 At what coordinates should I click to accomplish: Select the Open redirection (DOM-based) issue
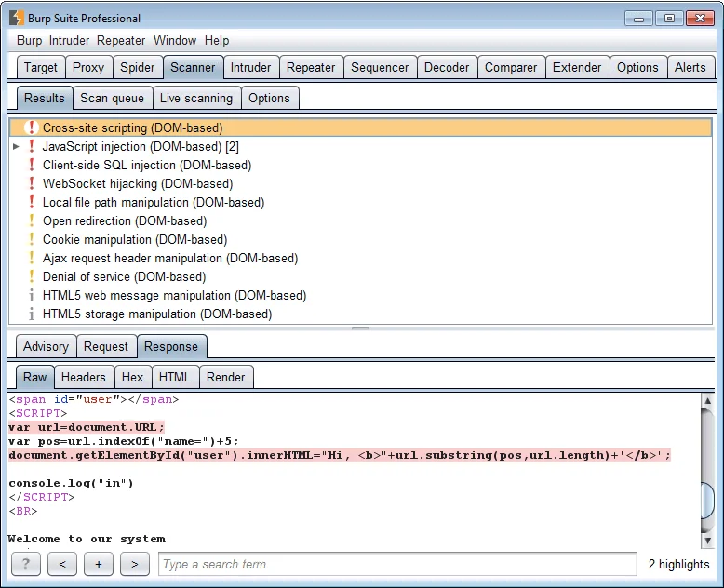(x=360, y=220)
